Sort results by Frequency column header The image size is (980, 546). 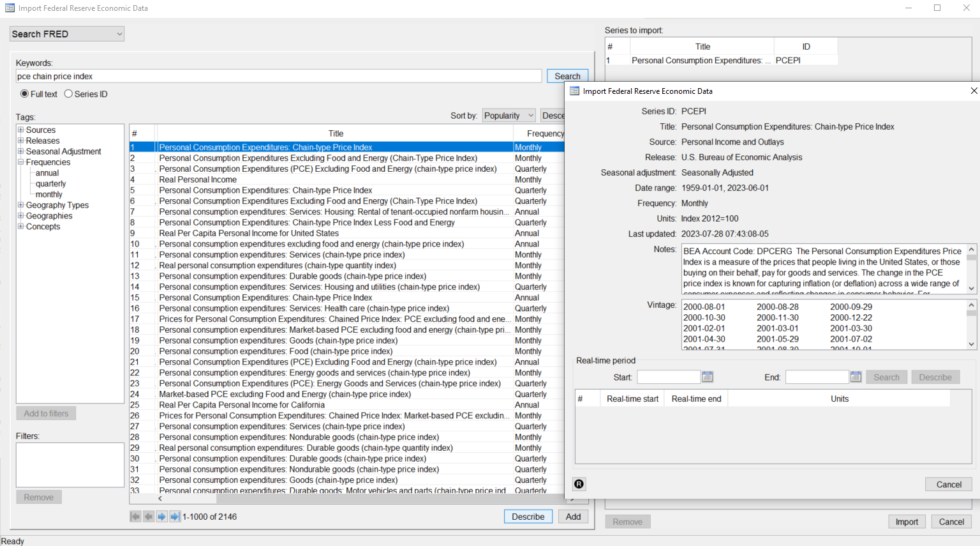(540, 133)
